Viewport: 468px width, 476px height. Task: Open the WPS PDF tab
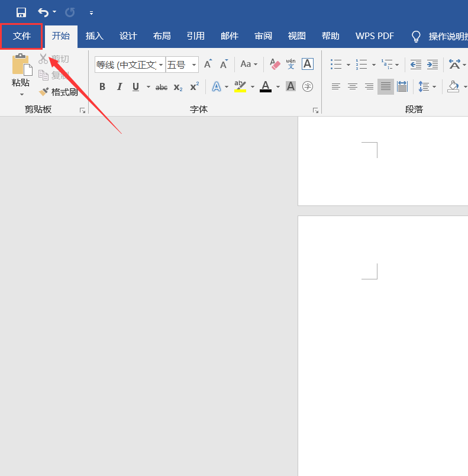tap(375, 36)
